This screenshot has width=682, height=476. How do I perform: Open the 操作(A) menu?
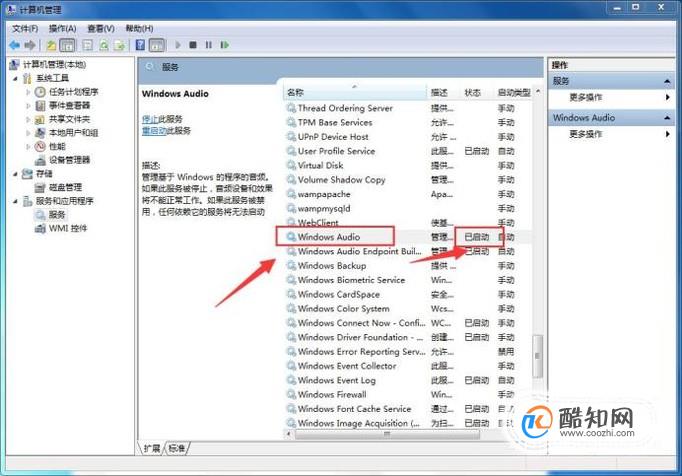coord(63,28)
